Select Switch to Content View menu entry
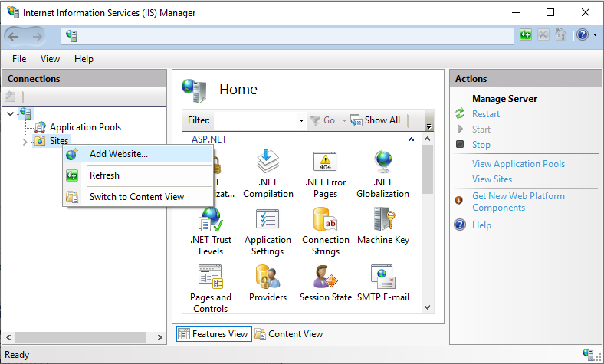Viewport: 604px width, 364px height. point(136,197)
